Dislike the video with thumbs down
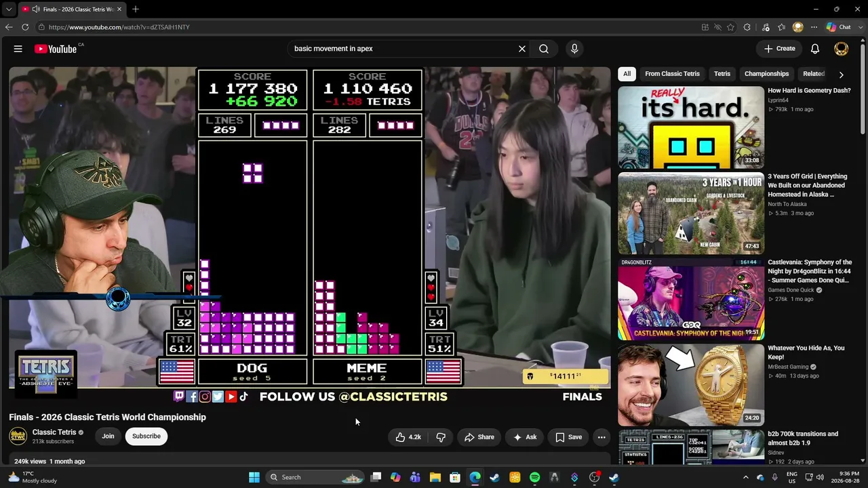This screenshot has width=868, height=488. click(441, 437)
